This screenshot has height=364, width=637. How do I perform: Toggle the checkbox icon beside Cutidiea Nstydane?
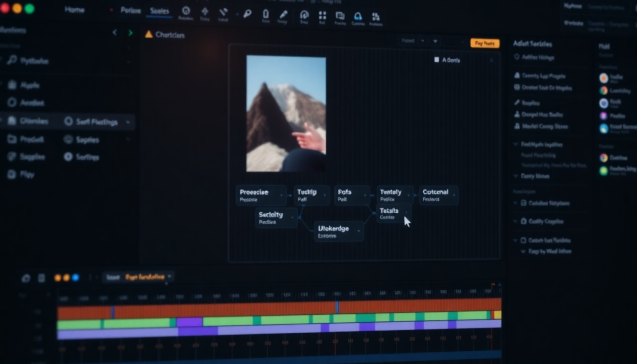pyautogui.click(x=524, y=203)
